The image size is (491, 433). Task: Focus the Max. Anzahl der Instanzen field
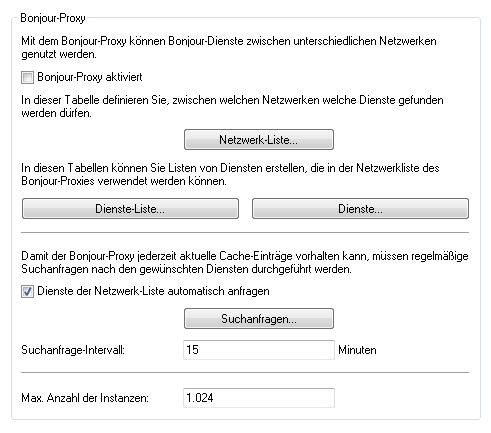(x=259, y=398)
